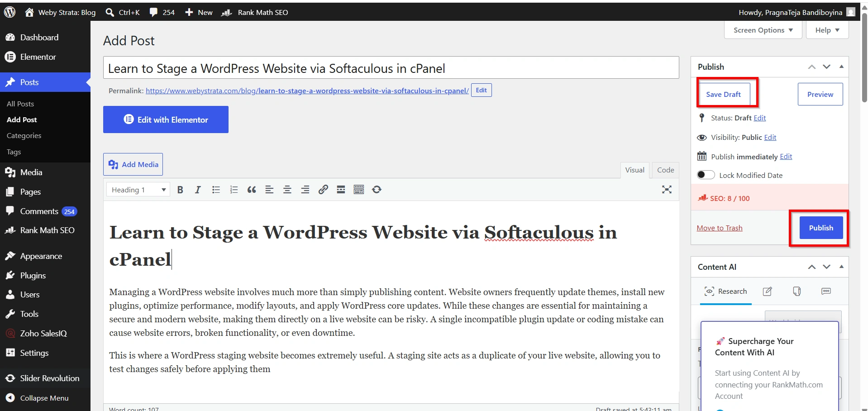The width and height of the screenshot is (868, 411).
Task: Click the WordPress logo in admin bar
Action: click(10, 12)
